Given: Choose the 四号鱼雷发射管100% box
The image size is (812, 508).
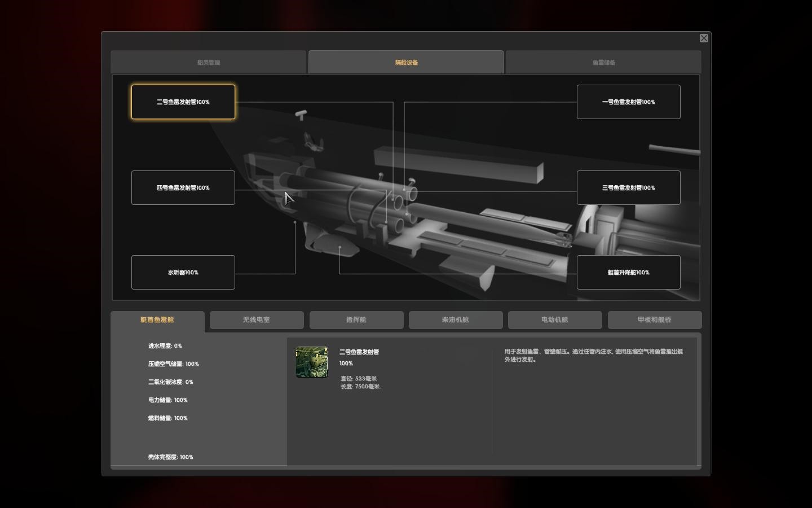Looking at the screenshot, I should 183,187.
